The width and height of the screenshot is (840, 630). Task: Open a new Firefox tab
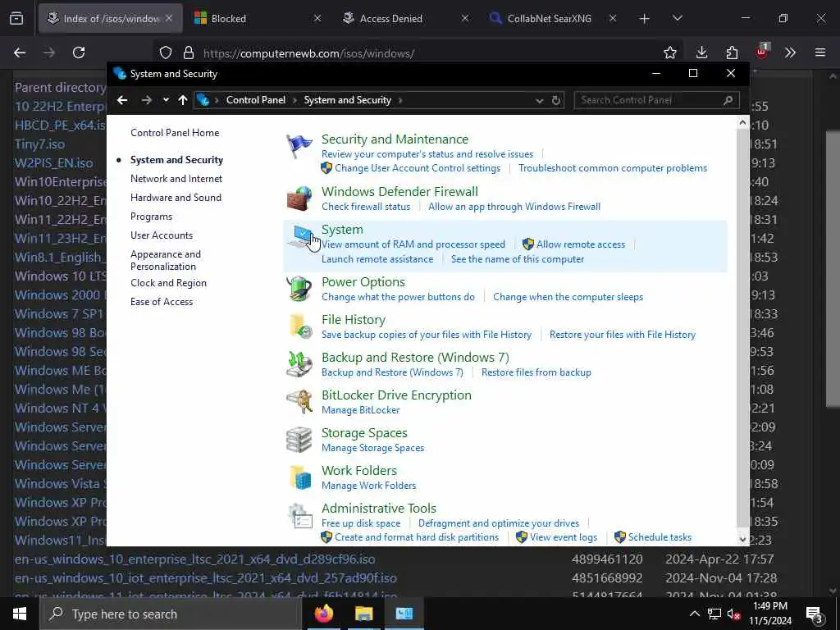[645, 18]
